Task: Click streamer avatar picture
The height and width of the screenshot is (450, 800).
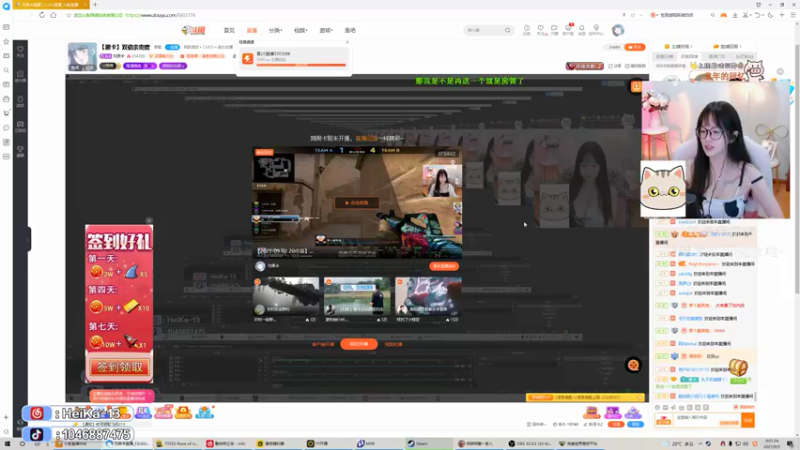Action: (82, 56)
